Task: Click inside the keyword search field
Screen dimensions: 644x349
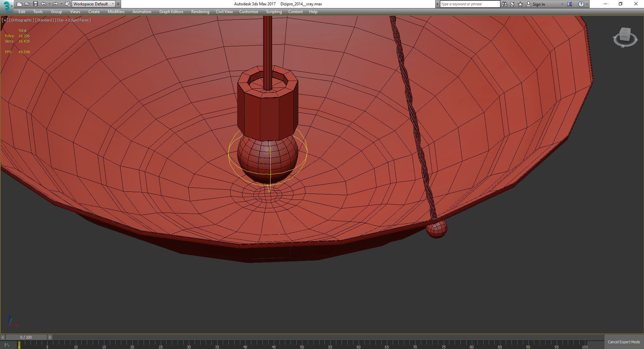Action: coord(470,4)
